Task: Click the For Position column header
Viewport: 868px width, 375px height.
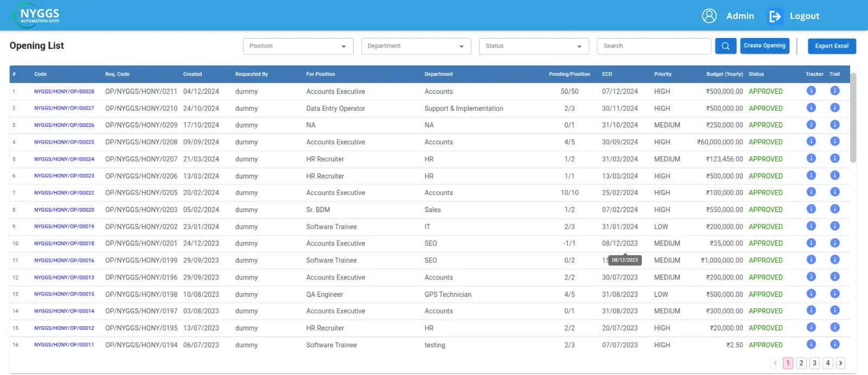Action: click(x=321, y=74)
